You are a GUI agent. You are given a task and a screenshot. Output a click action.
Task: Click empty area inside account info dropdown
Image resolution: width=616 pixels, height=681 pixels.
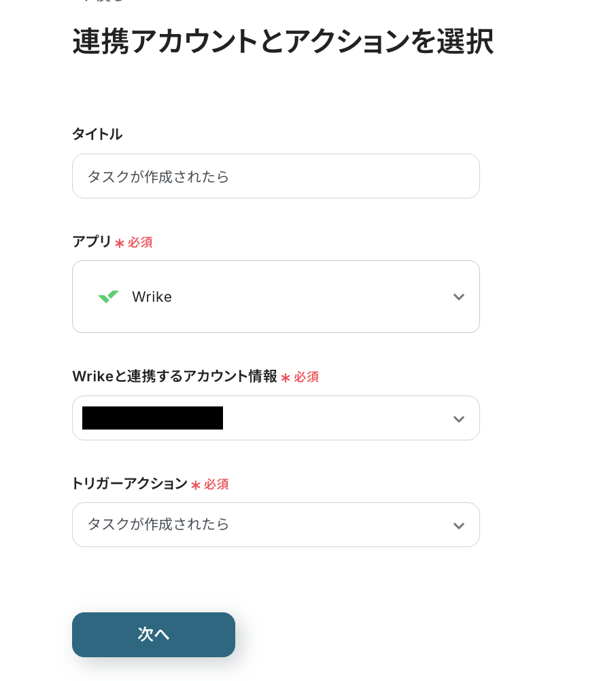(333, 419)
